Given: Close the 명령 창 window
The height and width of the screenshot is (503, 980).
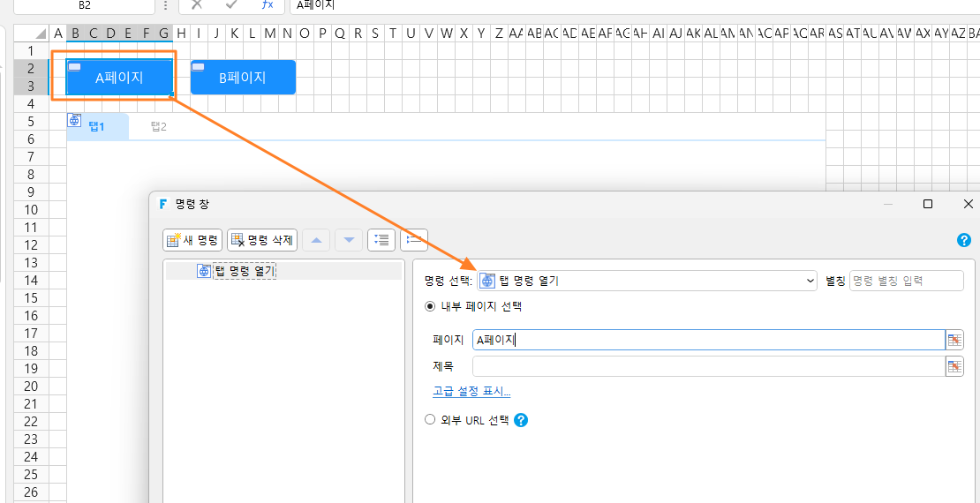Looking at the screenshot, I should coord(969,205).
